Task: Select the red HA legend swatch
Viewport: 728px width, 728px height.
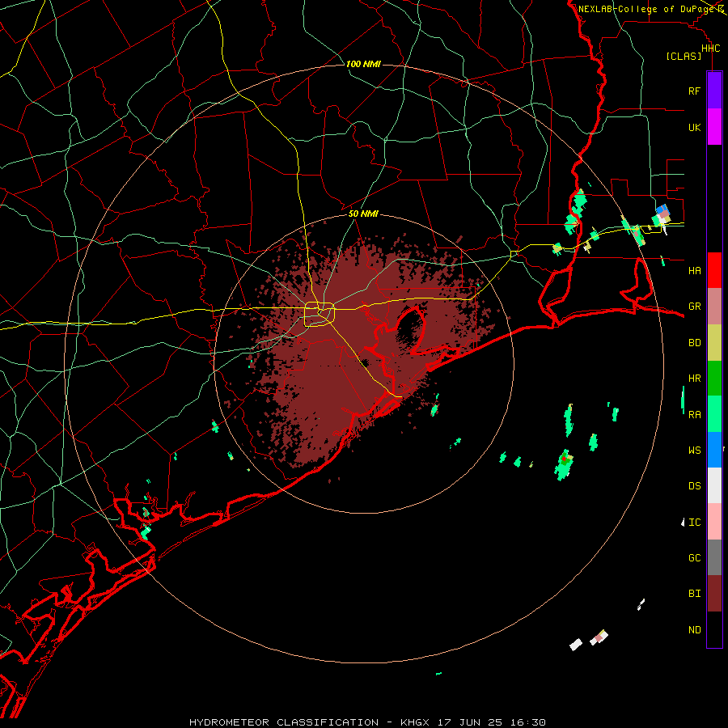Action: (714, 270)
